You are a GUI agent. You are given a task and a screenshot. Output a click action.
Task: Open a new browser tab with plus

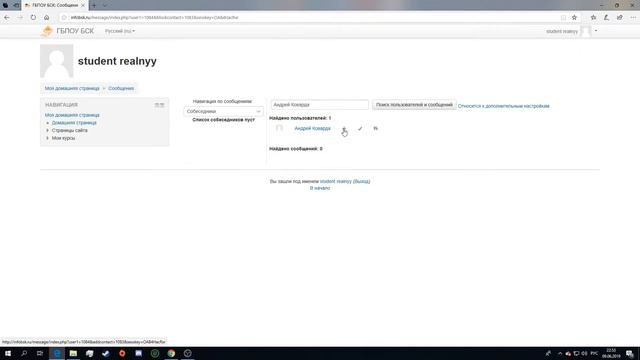pos(94,5)
